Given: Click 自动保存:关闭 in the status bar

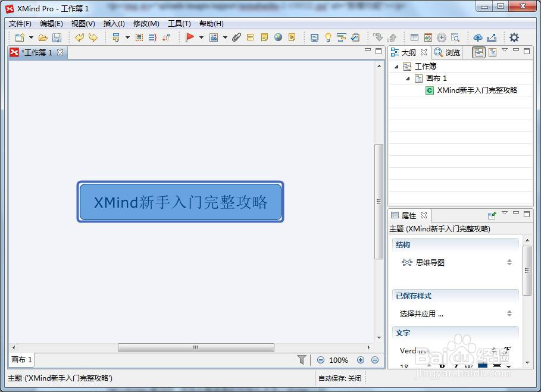Looking at the screenshot, I should point(339,378).
